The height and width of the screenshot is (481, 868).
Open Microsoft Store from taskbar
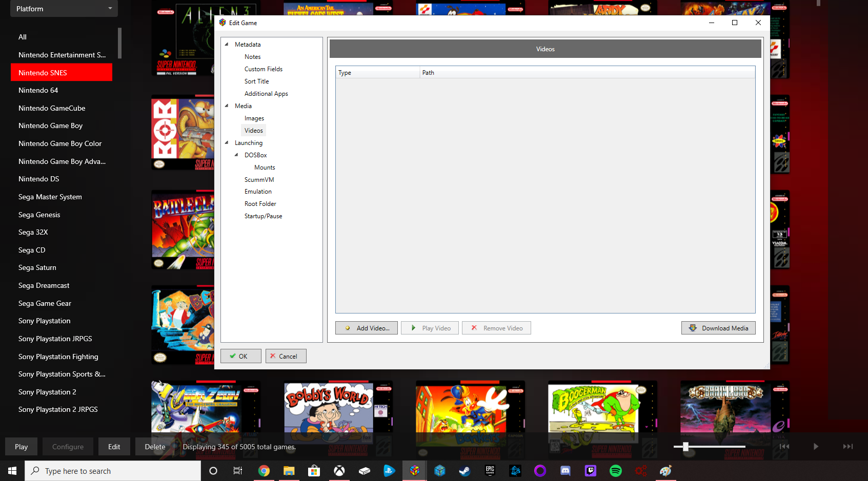point(314,471)
